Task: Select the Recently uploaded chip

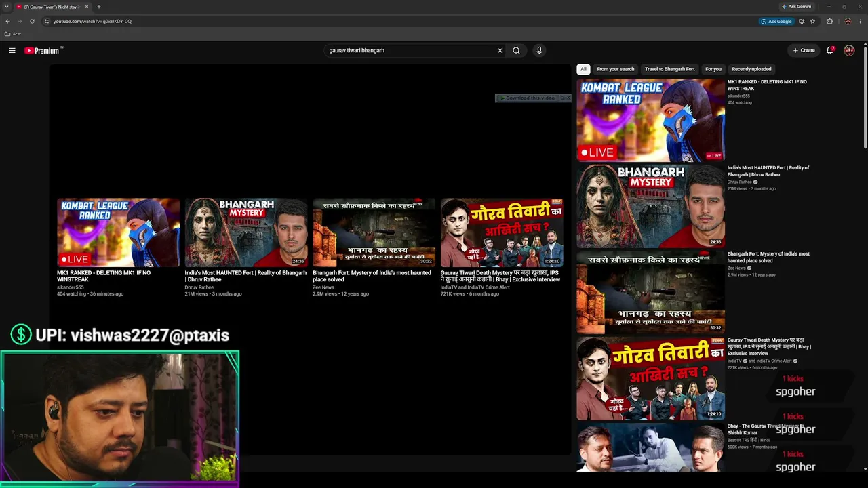Action: [751, 69]
